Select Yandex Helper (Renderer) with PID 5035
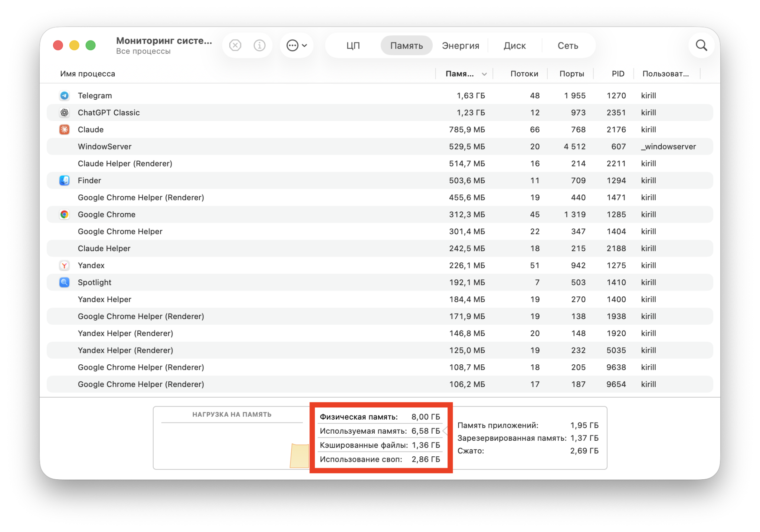This screenshot has height=532, width=760. point(380,350)
